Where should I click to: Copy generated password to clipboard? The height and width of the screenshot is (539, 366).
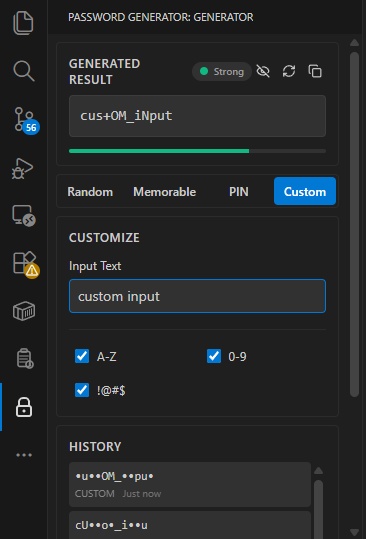[x=315, y=71]
